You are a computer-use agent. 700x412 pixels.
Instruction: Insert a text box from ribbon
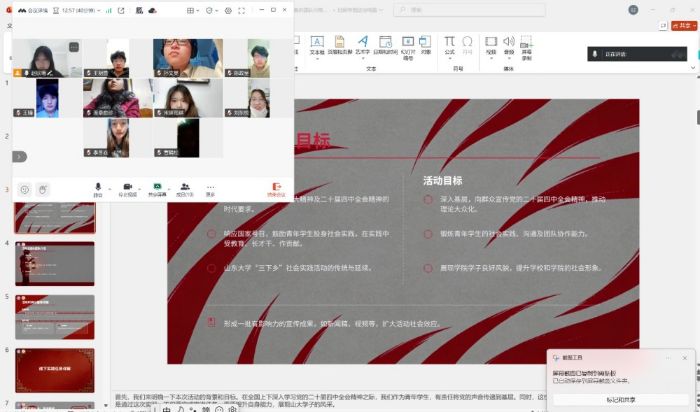tap(317, 46)
